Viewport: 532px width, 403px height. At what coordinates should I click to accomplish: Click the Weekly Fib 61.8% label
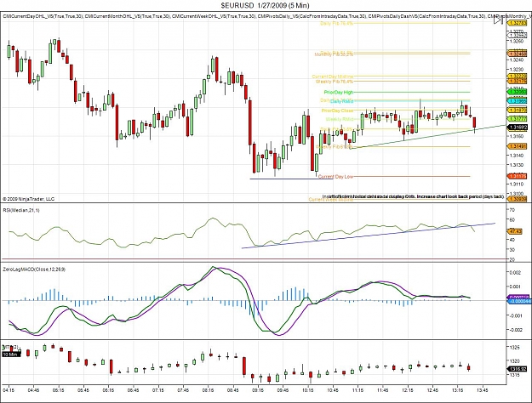coord(335,147)
